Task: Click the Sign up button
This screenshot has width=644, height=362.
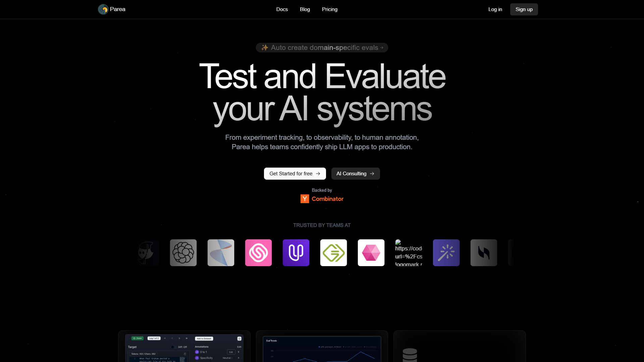Action: 524,9
